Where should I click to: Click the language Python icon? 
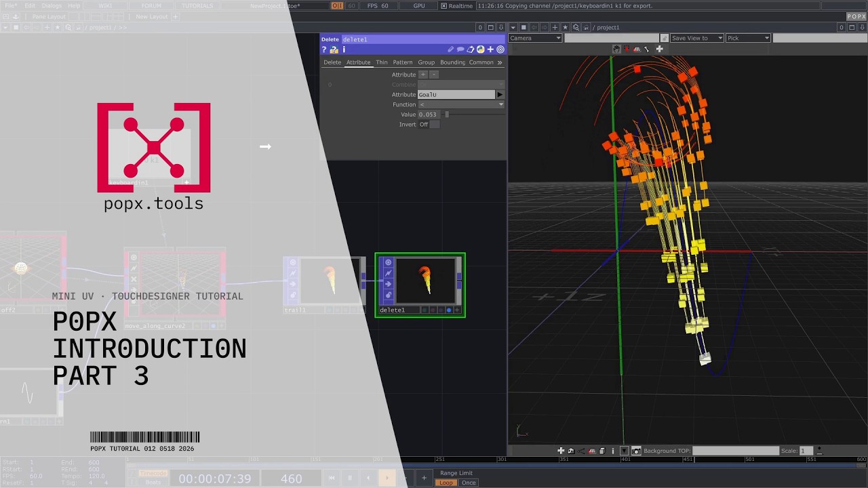(480, 49)
